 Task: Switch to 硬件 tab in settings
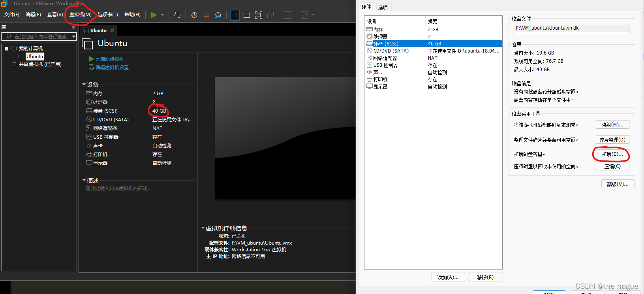click(x=366, y=7)
